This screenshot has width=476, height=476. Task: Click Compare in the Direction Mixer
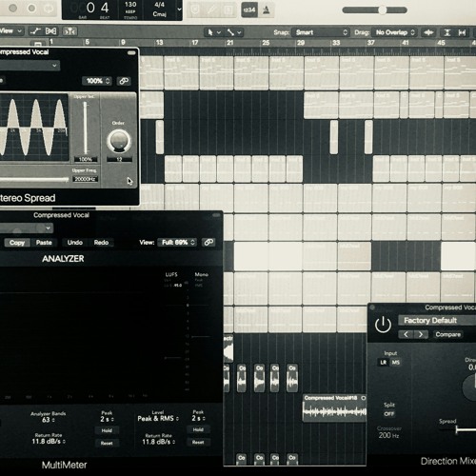click(x=447, y=334)
